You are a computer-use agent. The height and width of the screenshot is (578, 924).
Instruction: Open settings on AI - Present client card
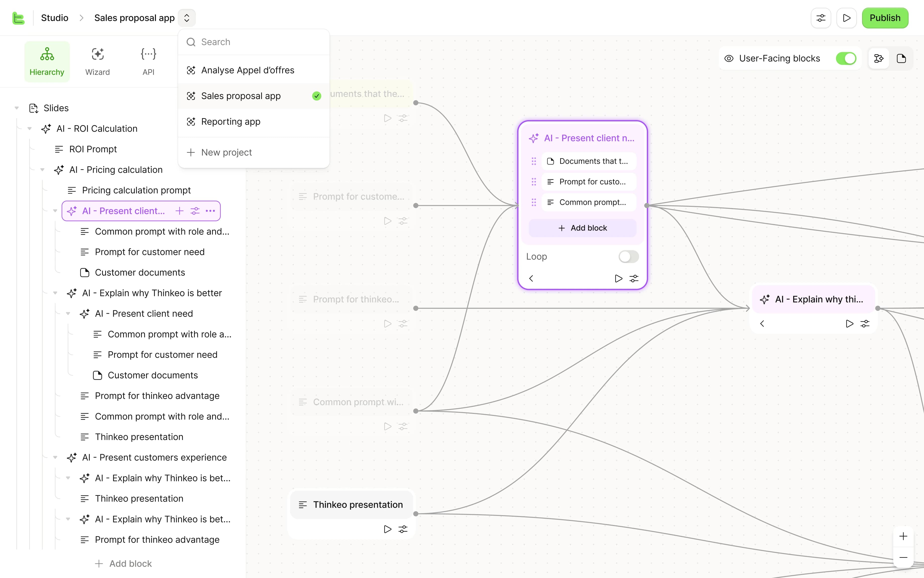click(634, 279)
